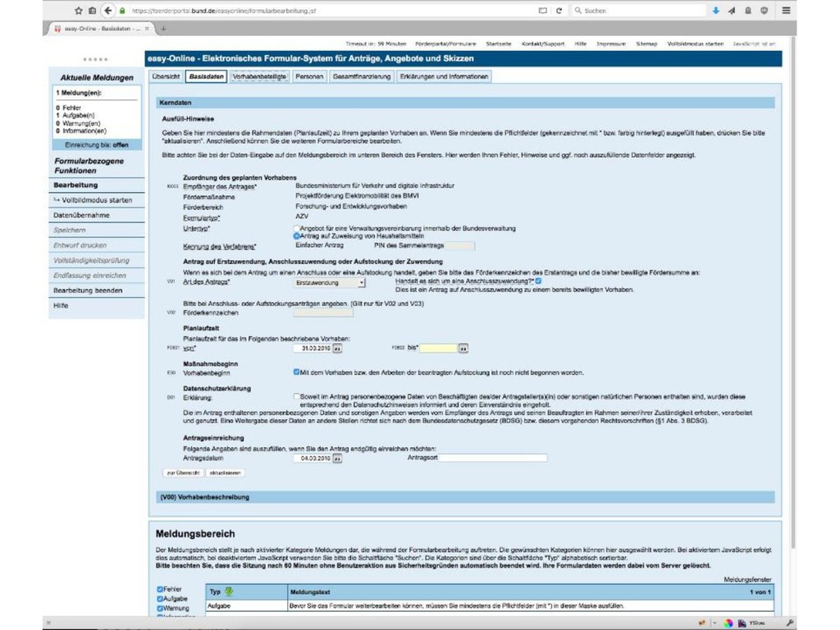Screen dimensions: 840x630
Task: Open the Art des Antrags dropdown
Action: 329,282
